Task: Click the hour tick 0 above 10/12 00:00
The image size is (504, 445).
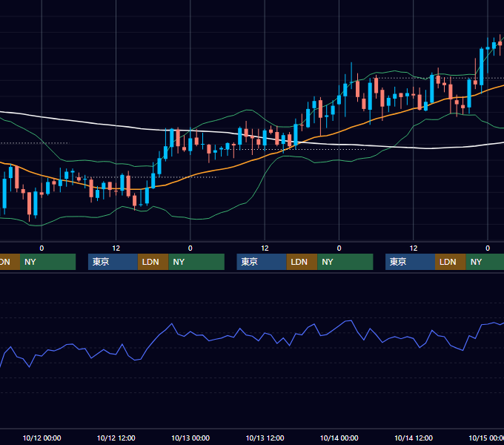Action: pos(42,248)
